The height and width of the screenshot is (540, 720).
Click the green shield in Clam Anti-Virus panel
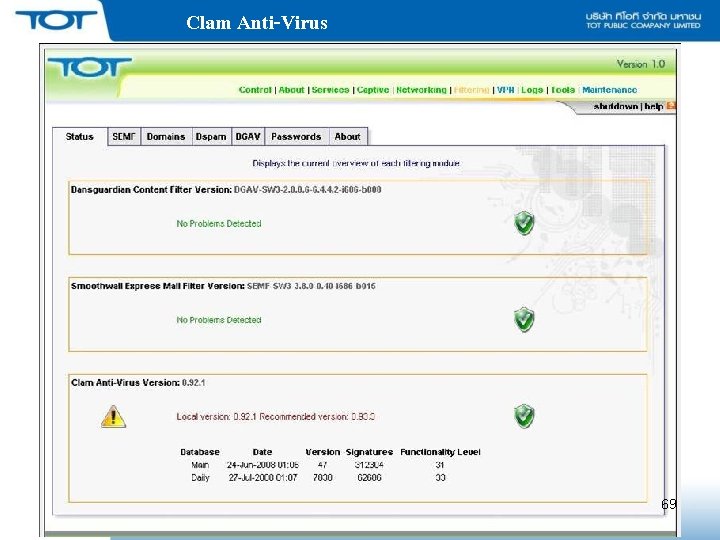tap(524, 416)
